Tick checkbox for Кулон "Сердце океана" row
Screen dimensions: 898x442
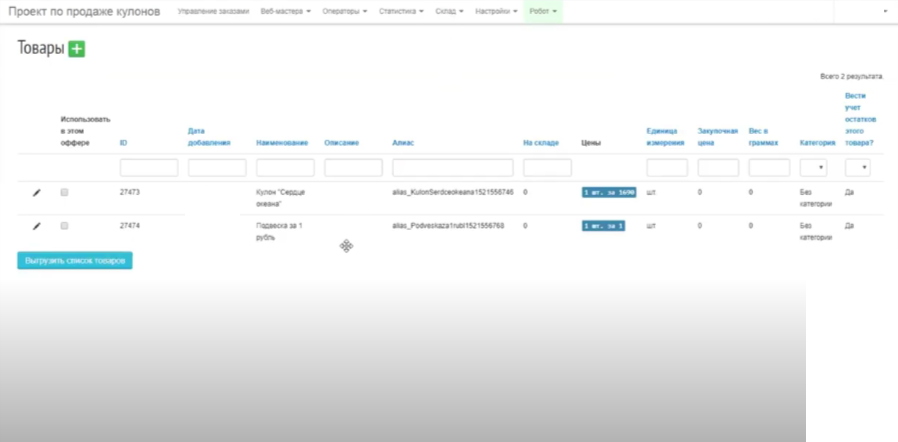pyautogui.click(x=64, y=192)
